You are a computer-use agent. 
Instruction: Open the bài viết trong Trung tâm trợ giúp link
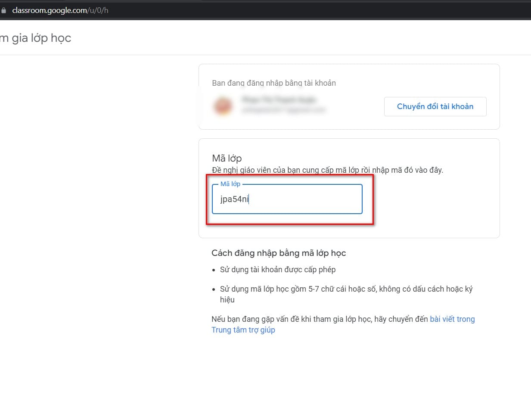click(x=343, y=324)
